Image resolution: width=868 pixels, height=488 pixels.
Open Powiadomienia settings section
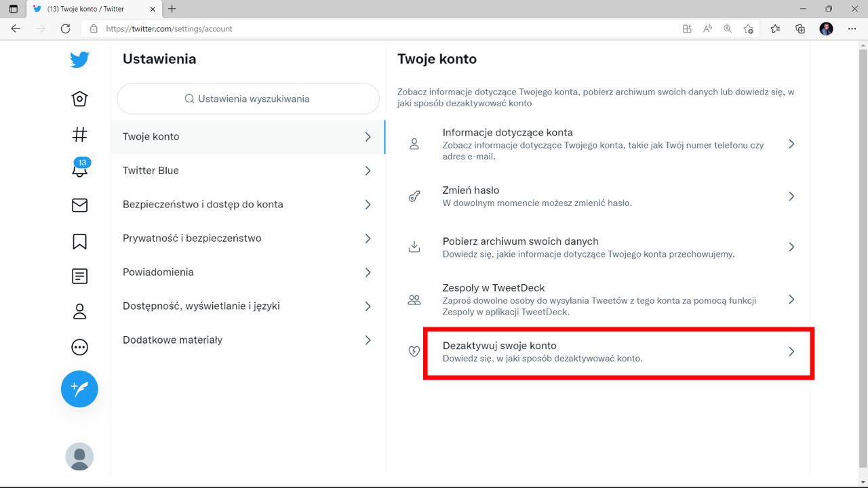[248, 272]
